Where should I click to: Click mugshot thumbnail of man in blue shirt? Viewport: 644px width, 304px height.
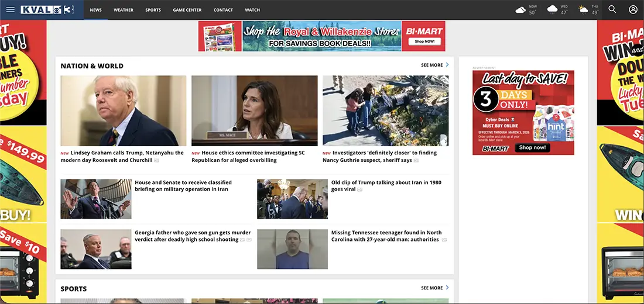292,249
